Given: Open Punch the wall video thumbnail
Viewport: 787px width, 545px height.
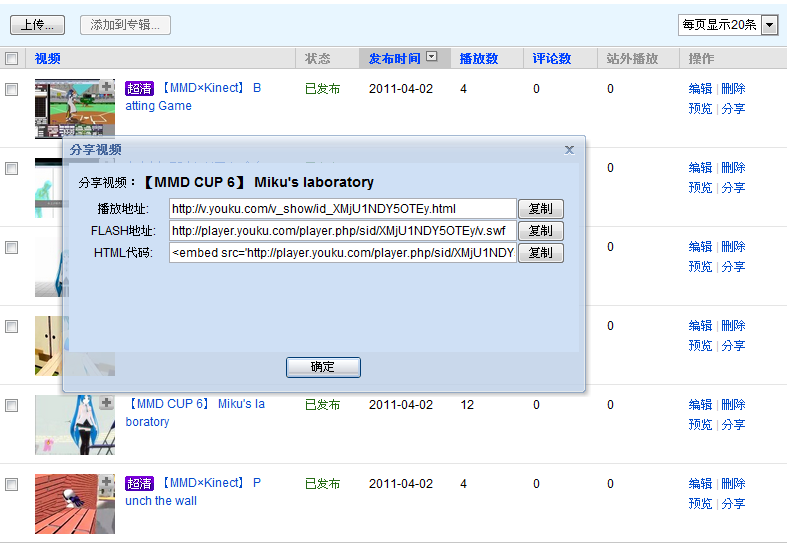Looking at the screenshot, I should 75,504.
